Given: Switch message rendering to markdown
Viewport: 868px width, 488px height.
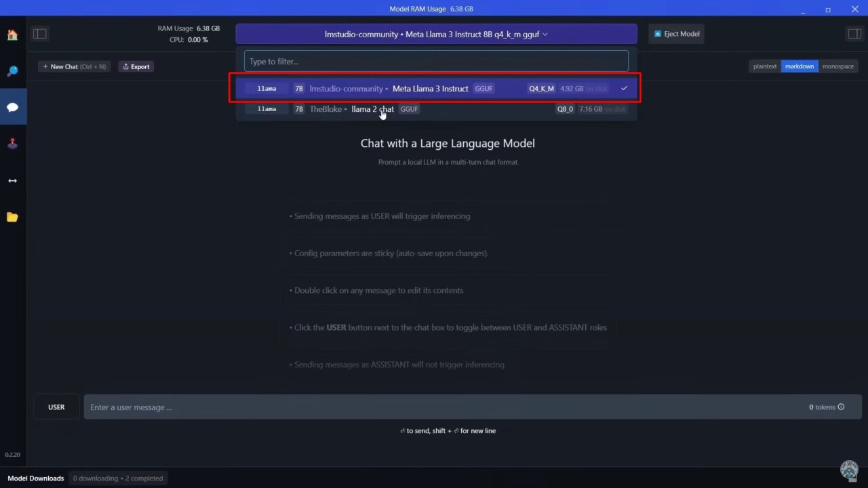Looking at the screenshot, I should pos(800,66).
